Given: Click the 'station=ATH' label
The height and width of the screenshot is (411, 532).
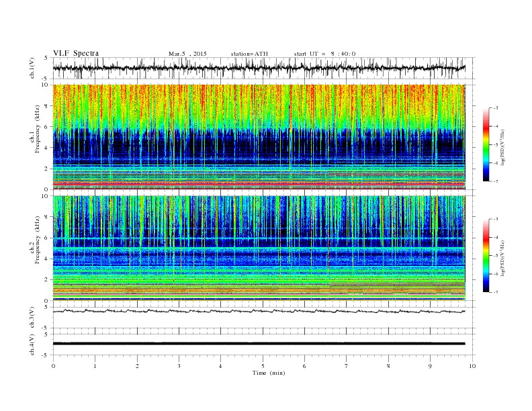Looking at the screenshot, I should point(249,54).
